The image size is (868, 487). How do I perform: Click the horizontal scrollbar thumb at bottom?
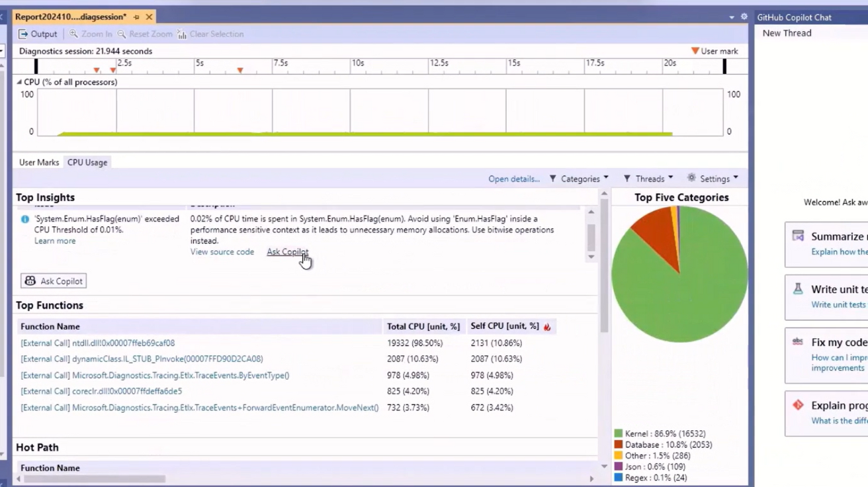pos(95,478)
